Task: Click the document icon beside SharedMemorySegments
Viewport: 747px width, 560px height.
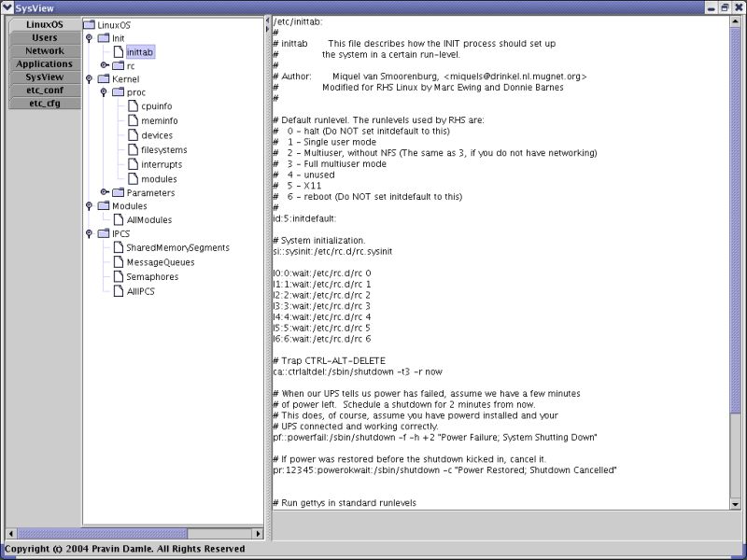Action: [118, 248]
